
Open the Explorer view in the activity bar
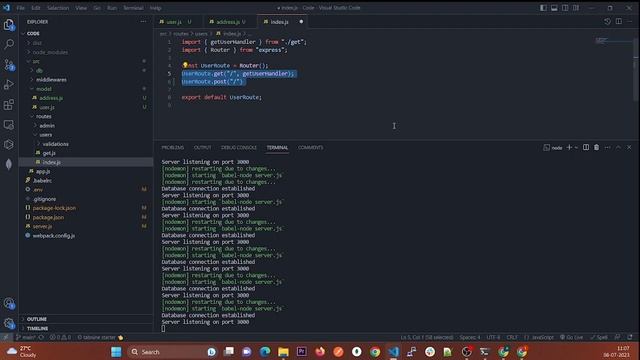pos(9,25)
